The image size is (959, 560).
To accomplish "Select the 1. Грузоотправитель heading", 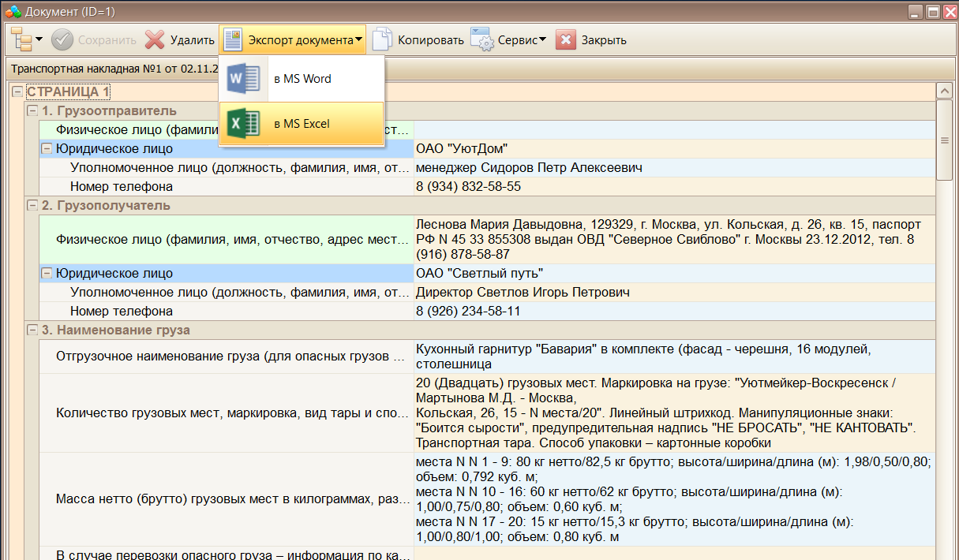I will pyautogui.click(x=109, y=111).
